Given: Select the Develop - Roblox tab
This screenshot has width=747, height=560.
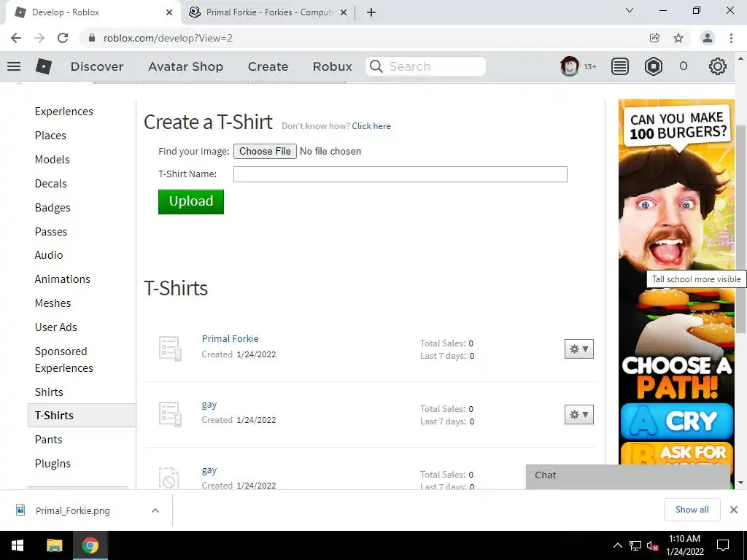Looking at the screenshot, I should coord(93,12).
